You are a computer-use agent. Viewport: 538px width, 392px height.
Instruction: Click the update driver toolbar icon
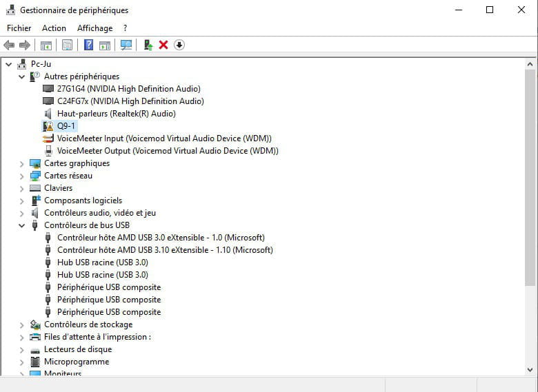click(x=148, y=45)
